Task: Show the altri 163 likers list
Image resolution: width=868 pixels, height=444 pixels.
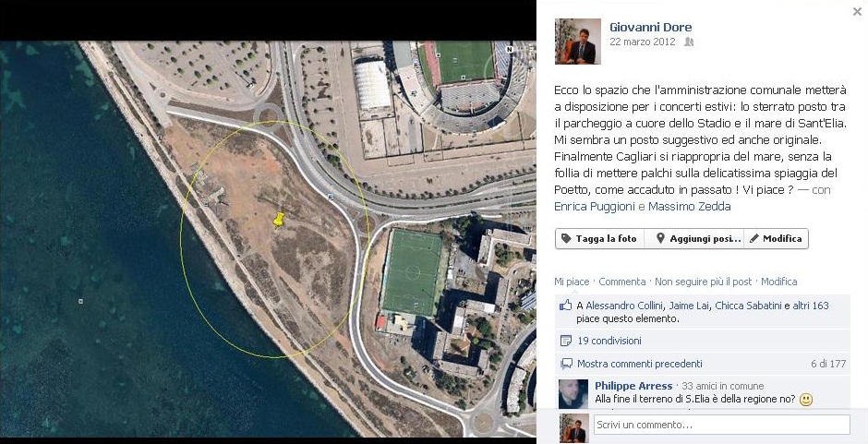Action: click(811, 305)
